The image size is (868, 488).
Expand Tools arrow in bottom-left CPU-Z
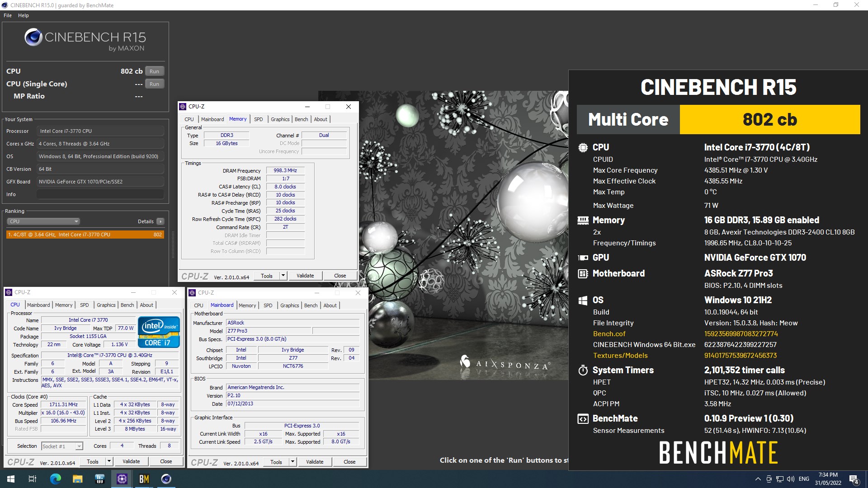[109, 461]
